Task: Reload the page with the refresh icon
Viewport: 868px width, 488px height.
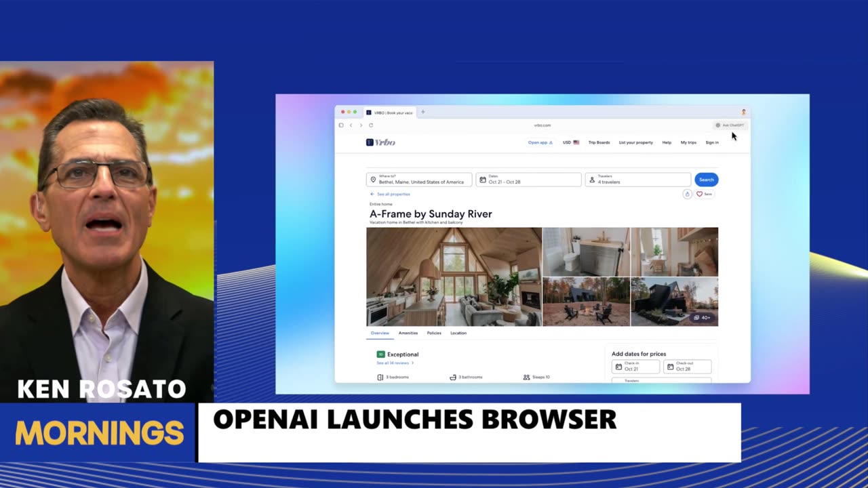Action: (371, 125)
